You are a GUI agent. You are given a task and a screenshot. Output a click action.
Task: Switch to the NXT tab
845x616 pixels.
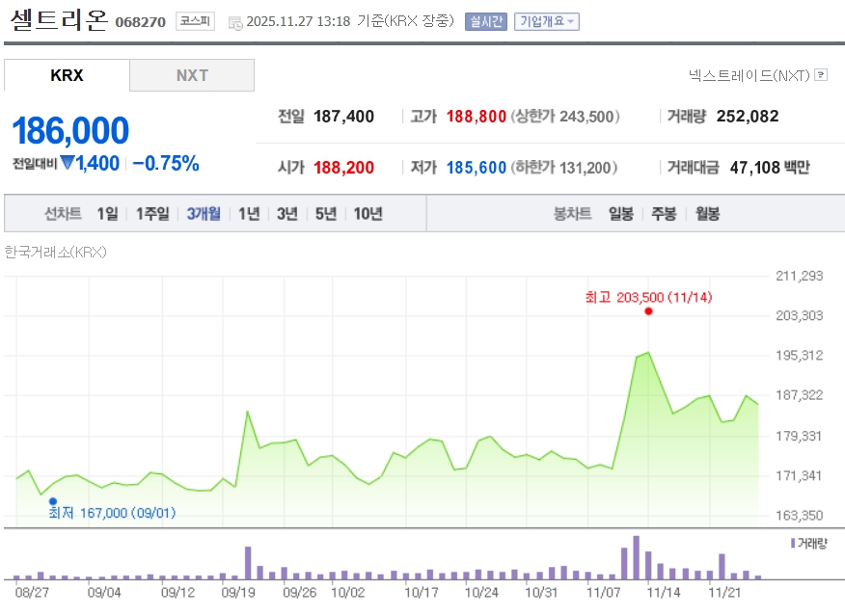pyautogui.click(x=192, y=75)
